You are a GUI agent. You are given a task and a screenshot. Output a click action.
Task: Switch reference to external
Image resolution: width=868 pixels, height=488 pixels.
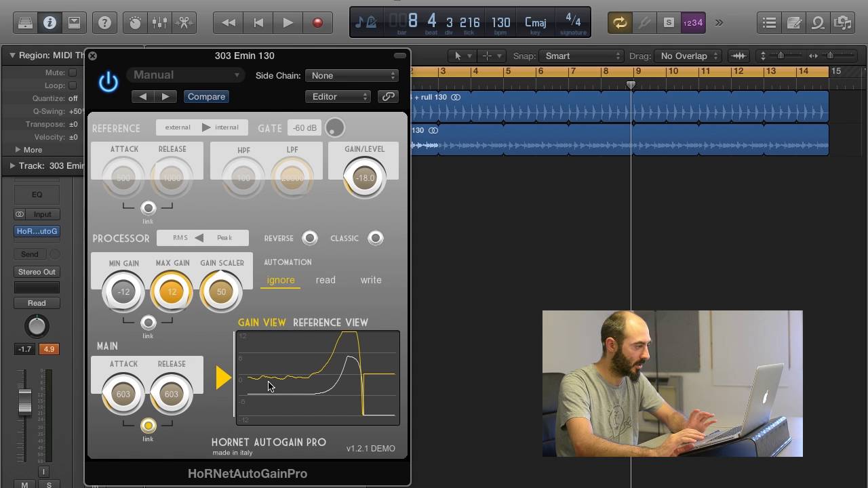[178, 127]
